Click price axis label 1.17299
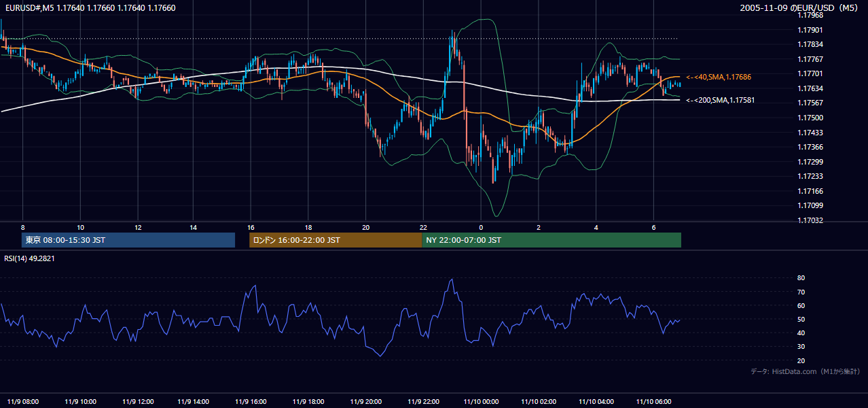 [x=810, y=162]
